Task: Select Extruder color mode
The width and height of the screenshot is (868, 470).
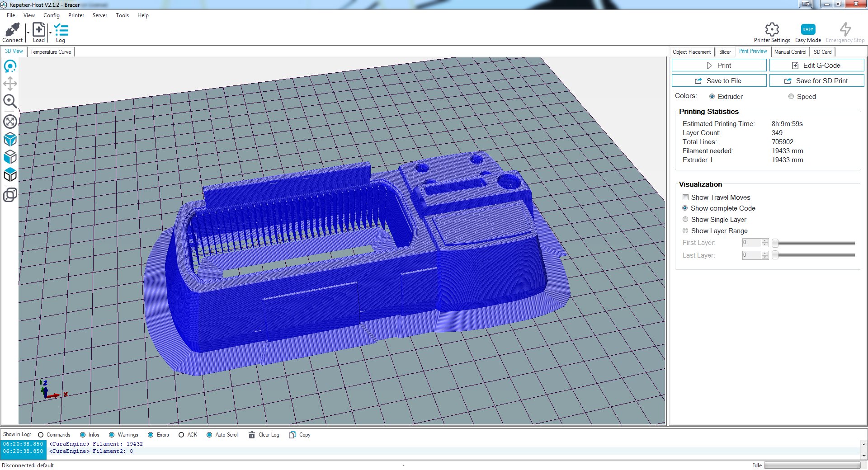Action: coord(712,96)
